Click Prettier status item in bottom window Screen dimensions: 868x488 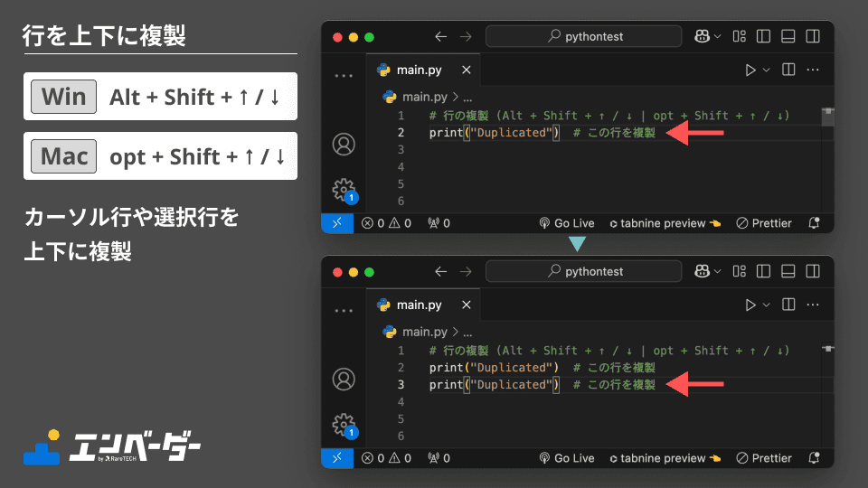(764, 458)
